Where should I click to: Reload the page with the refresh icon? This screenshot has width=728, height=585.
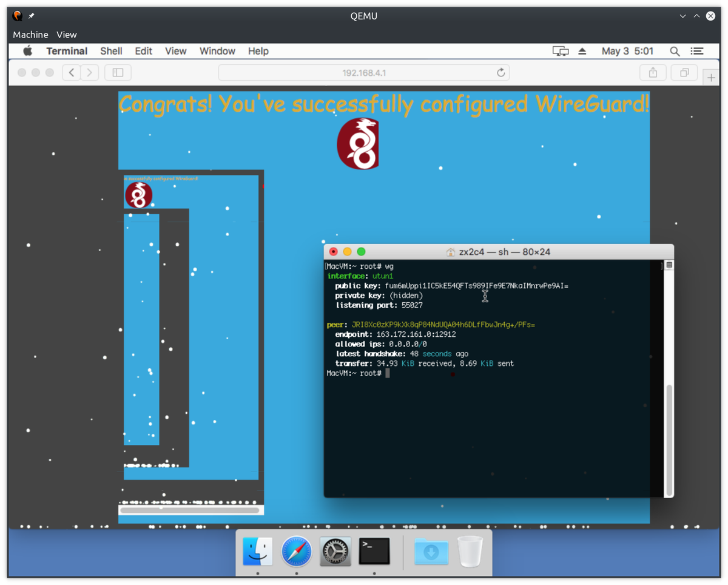500,73
